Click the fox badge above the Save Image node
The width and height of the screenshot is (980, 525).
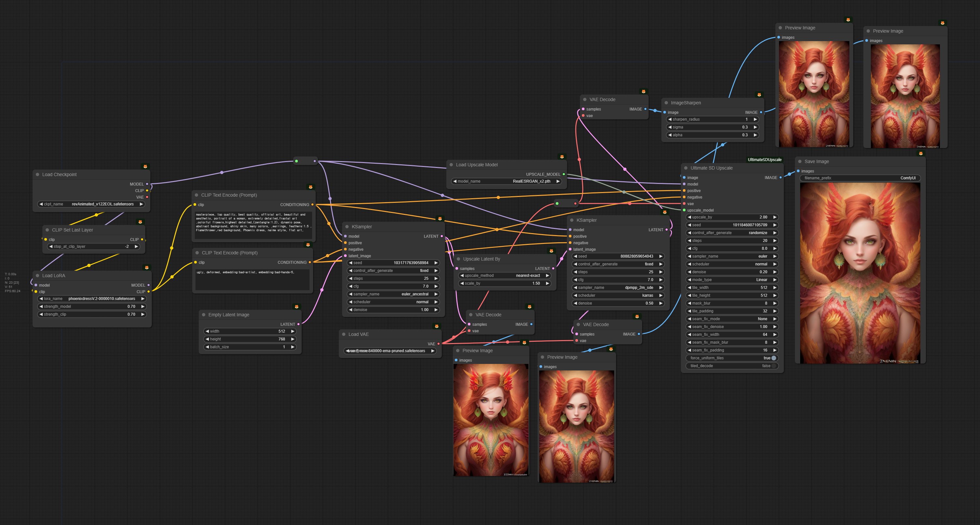[921, 154]
